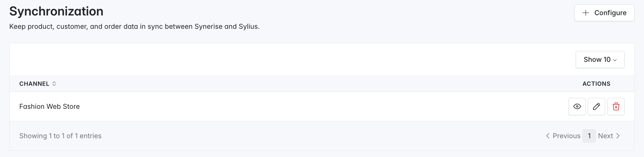Edit Fashion Web Store using pencil icon
The width and height of the screenshot is (644, 157).
tap(596, 106)
